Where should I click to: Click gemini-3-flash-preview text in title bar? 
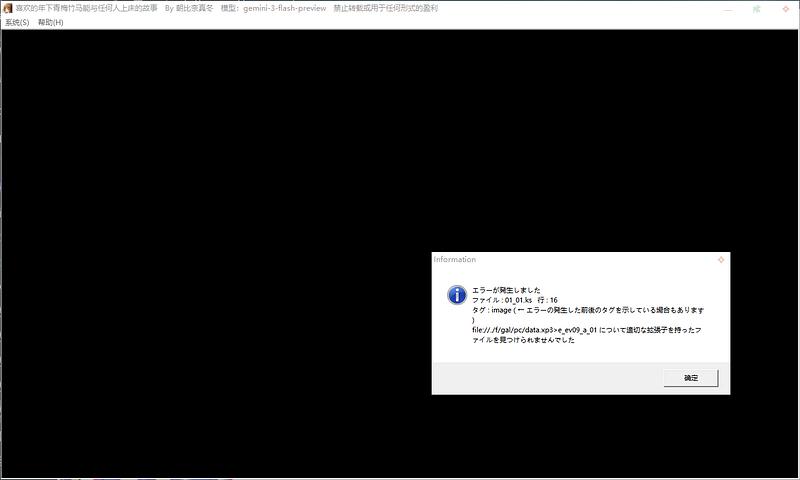click(x=283, y=8)
